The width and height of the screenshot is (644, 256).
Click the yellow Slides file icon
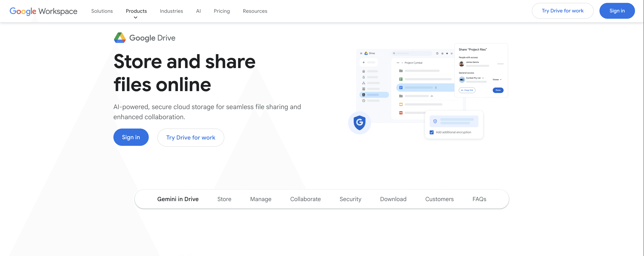tap(401, 104)
